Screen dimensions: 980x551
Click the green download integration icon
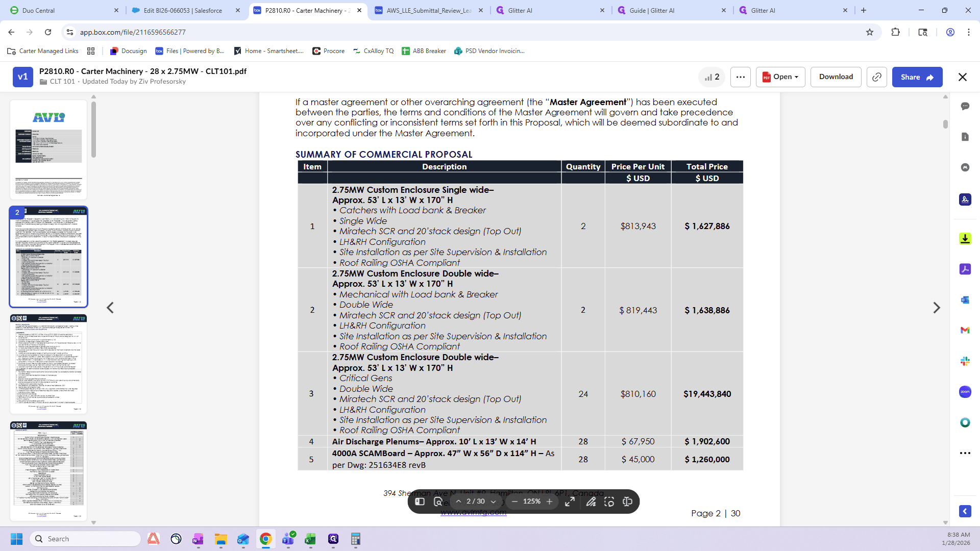point(965,238)
